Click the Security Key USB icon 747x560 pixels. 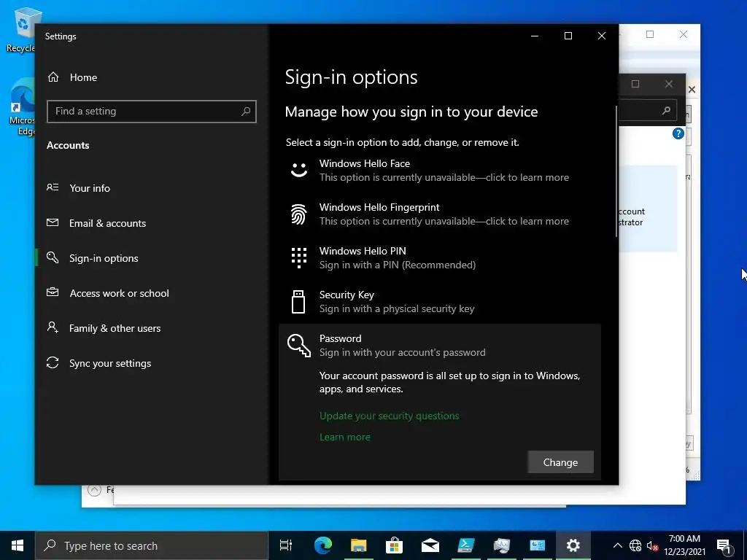pyautogui.click(x=298, y=302)
